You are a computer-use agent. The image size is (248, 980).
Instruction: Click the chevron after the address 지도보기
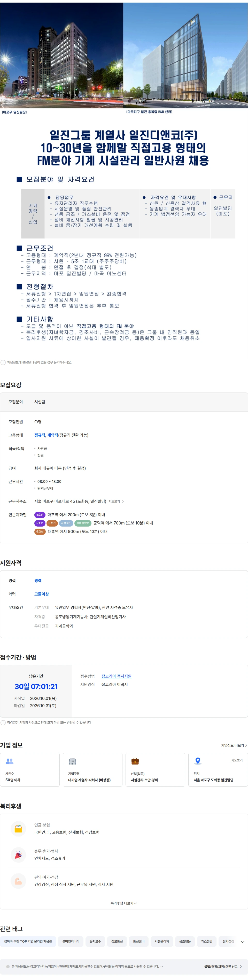123,501
